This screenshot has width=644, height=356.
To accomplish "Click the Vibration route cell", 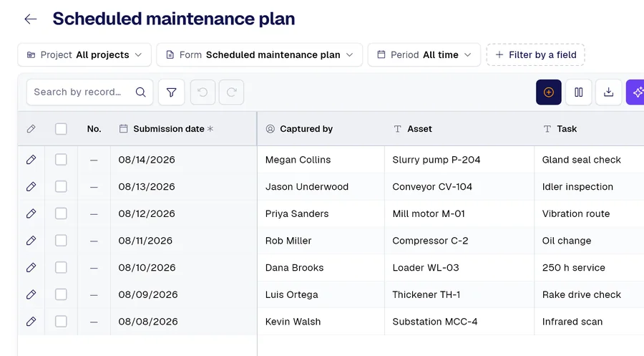I will (589, 213).
